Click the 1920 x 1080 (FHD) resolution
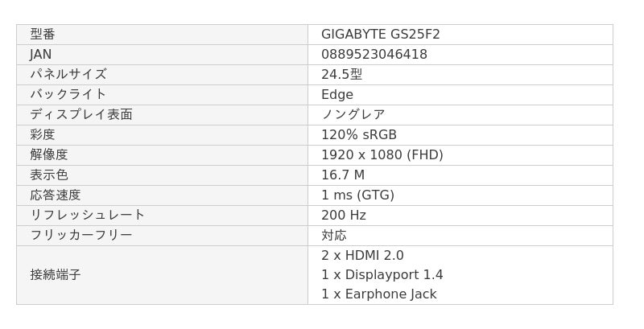This screenshot has height=329, width=644. pos(382,155)
